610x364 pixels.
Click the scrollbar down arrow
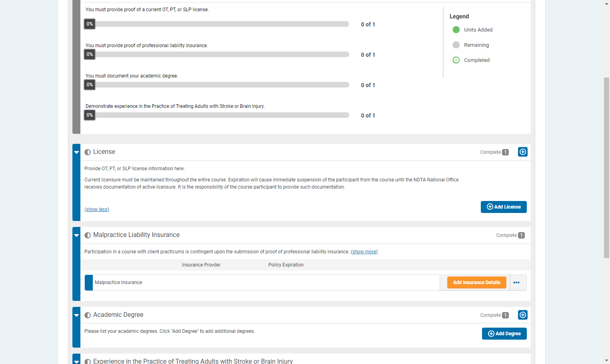[x=606, y=361]
